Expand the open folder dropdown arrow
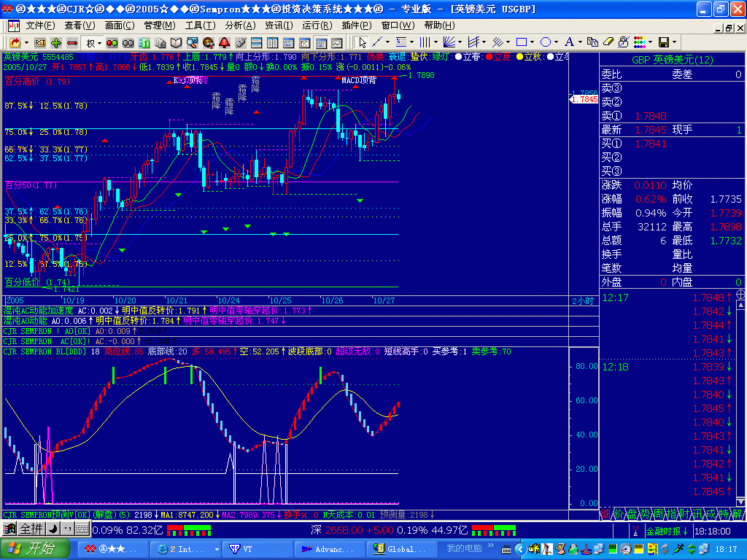747x560 pixels. coord(26,43)
